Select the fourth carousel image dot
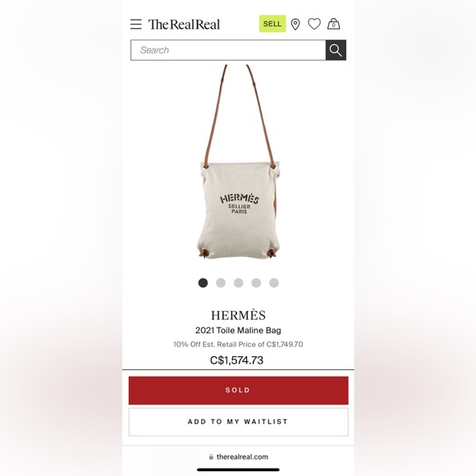The width and height of the screenshot is (476, 476). 256,283
